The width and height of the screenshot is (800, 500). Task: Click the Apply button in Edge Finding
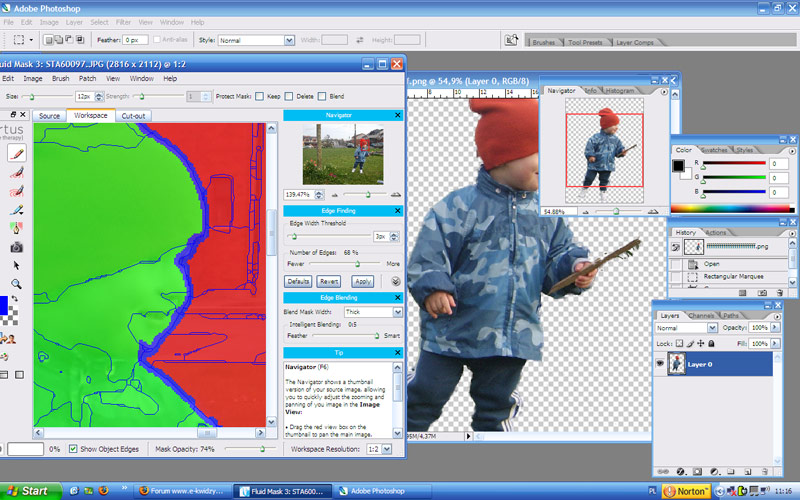coord(363,282)
